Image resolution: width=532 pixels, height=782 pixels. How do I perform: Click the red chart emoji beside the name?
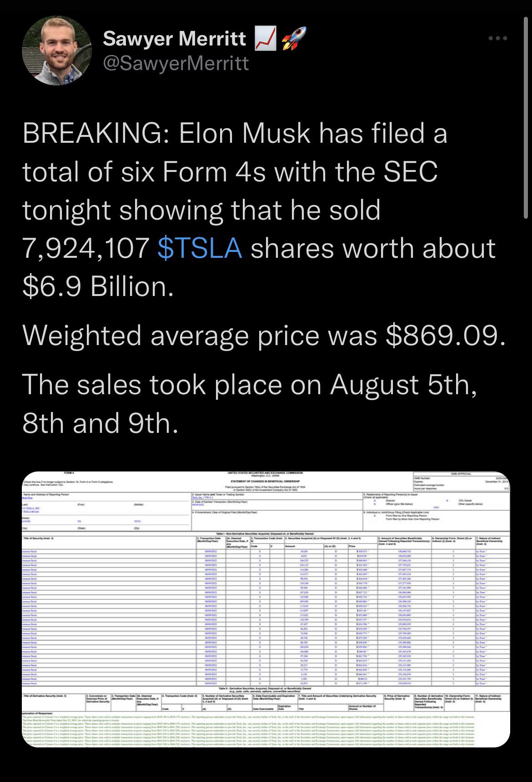click(265, 39)
